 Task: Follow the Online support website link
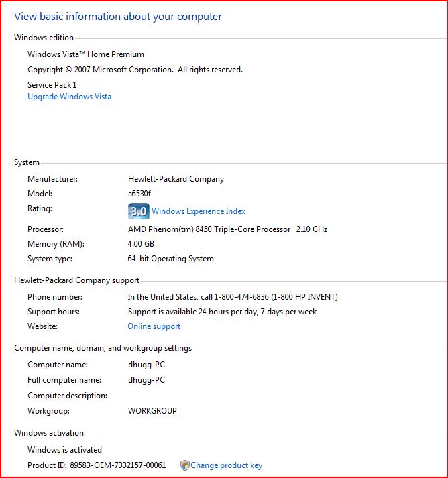[154, 326]
